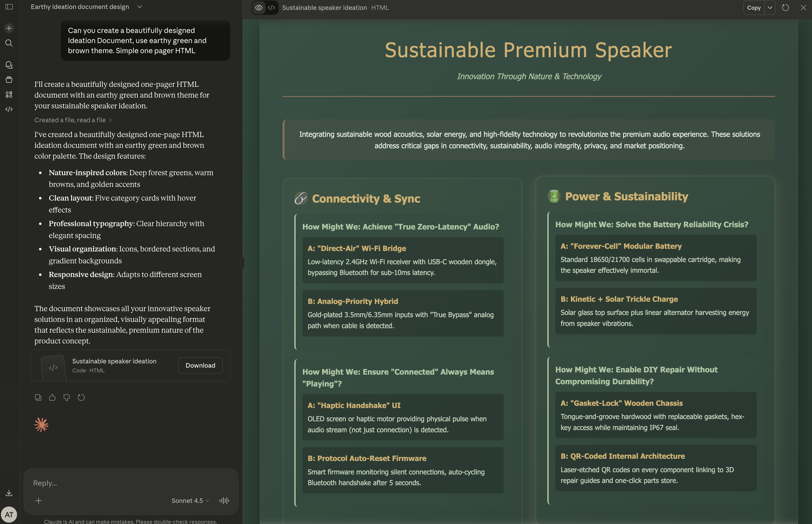Toggle the sidebar panel icon
The height and width of the screenshot is (524, 812).
(x=9, y=7)
